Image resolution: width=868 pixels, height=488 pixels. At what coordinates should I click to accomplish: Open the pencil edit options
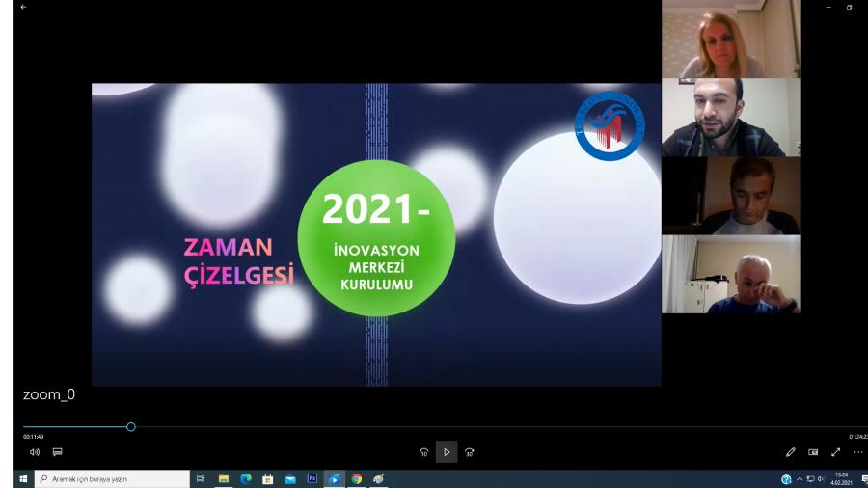click(791, 451)
